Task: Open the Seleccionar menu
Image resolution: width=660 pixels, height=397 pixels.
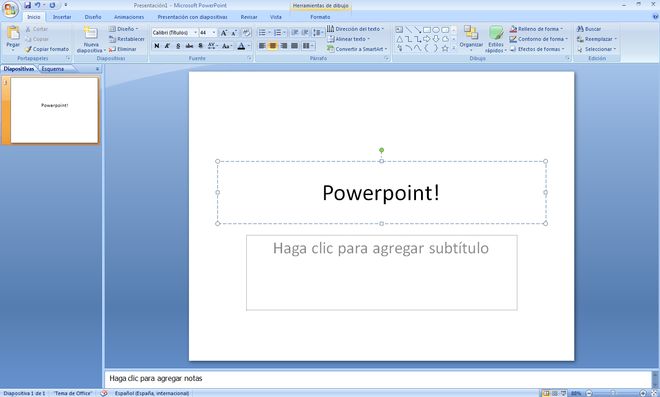Action: click(596, 49)
